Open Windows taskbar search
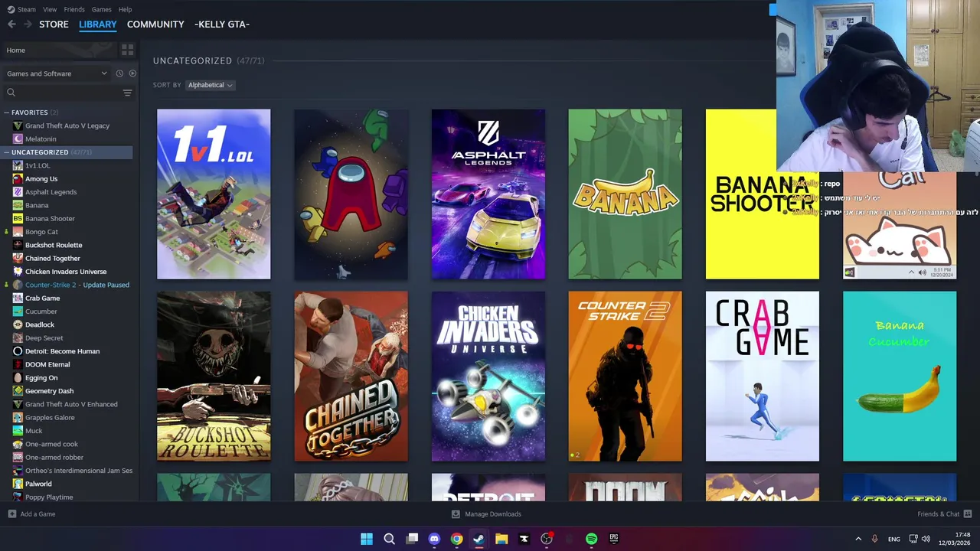Viewport: 980px width, 551px height. [x=389, y=539]
